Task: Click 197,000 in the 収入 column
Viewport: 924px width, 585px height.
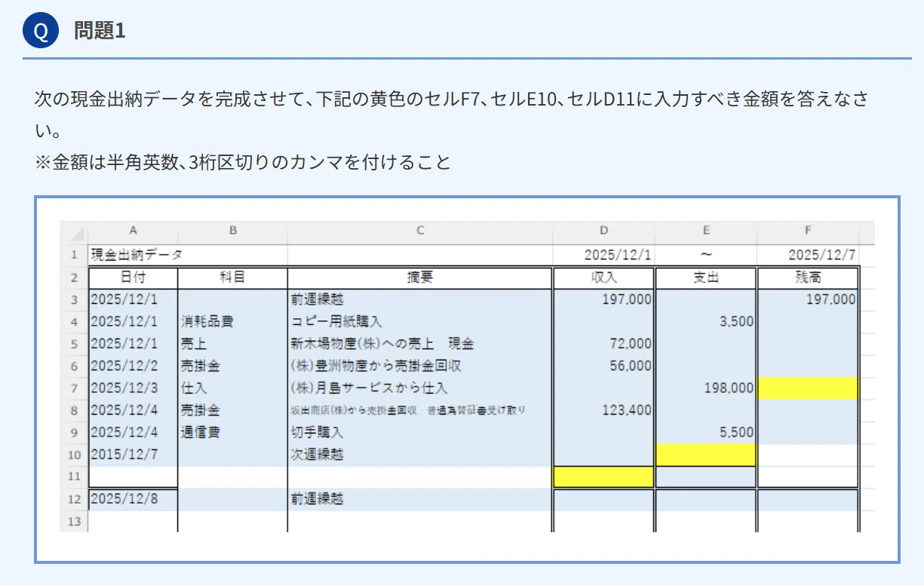Action: [x=627, y=299]
